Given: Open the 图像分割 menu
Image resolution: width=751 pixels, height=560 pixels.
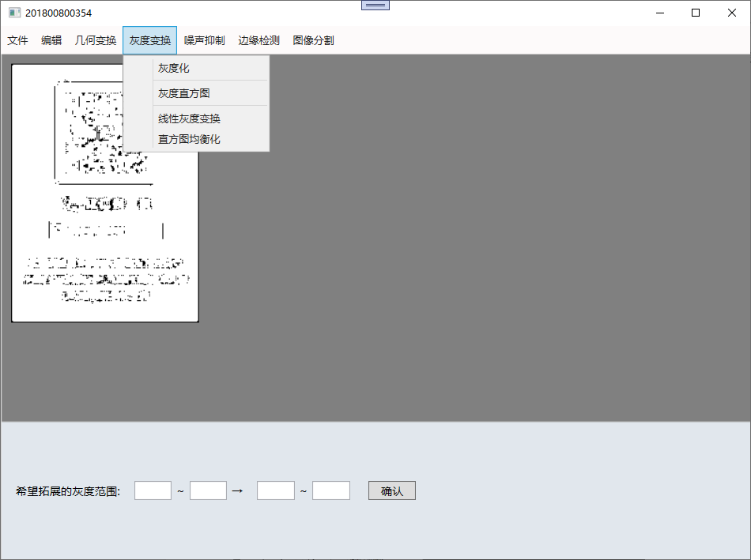Looking at the screenshot, I should click(x=313, y=41).
